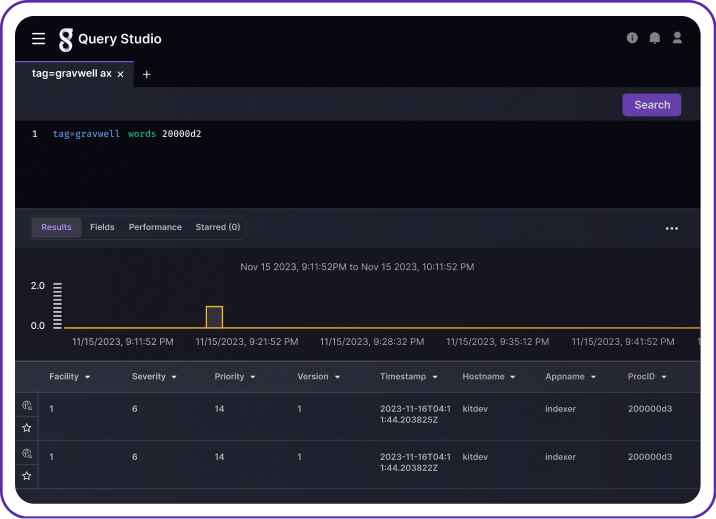Star the row with timestamp ending 203822Z

27,476
